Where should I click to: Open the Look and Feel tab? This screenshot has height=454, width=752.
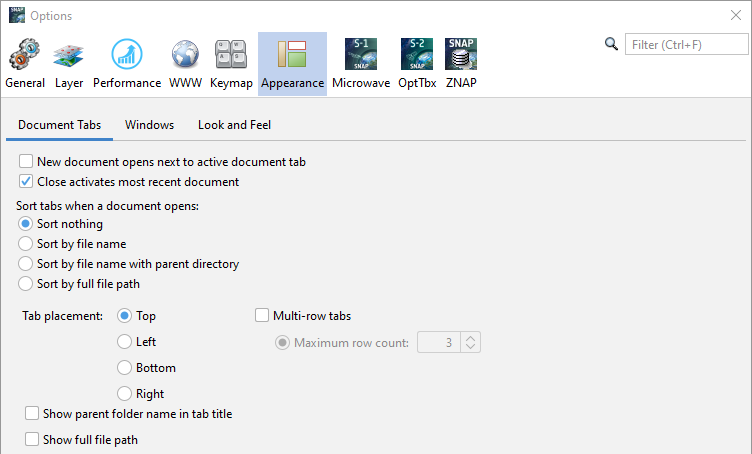click(x=234, y=125)
